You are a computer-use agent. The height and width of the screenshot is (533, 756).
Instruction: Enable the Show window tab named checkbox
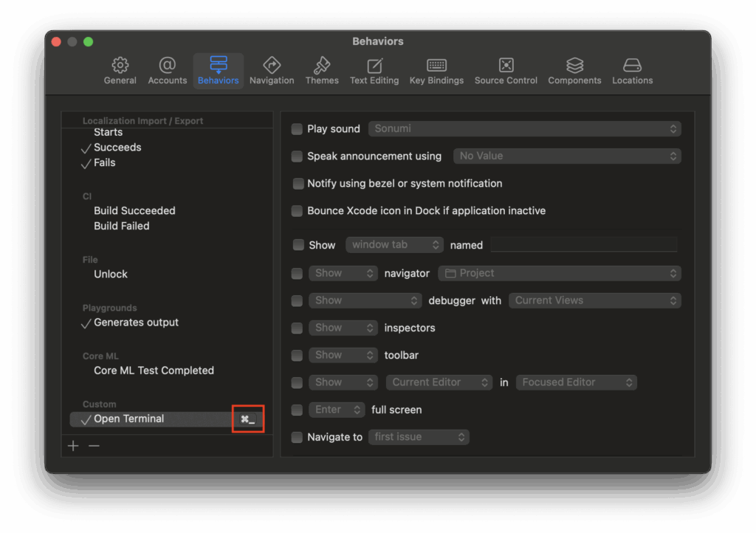tap(298, 245)
